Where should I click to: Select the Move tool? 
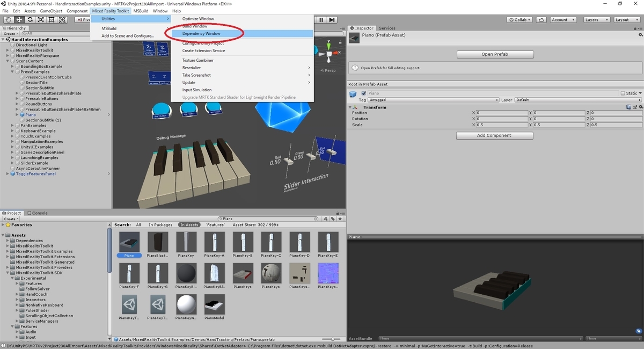point(19,20)
